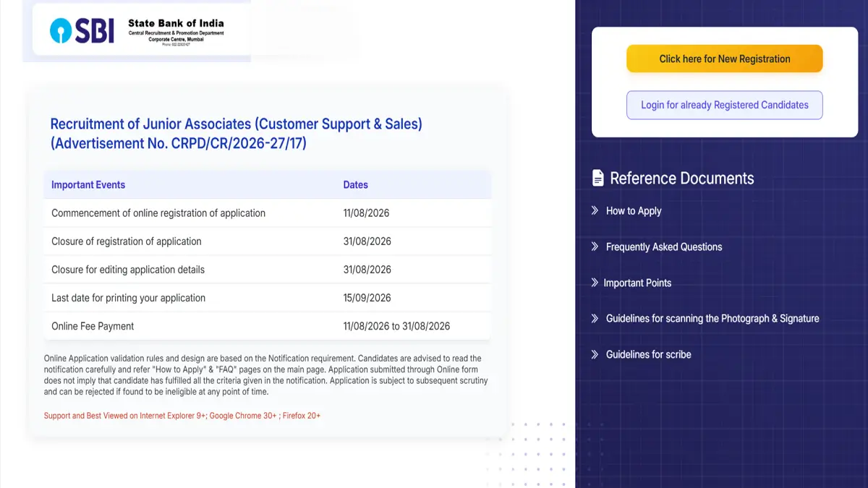Click the Reference Documents heading
Image resolution: width=868 pixels, height=488 pixels.
pos(682,178)
